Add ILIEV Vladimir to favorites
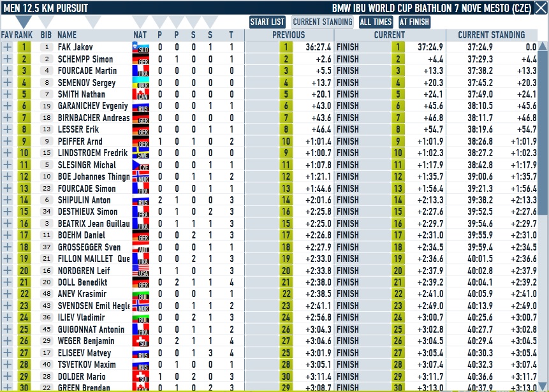549x392 pixels. 8,317
